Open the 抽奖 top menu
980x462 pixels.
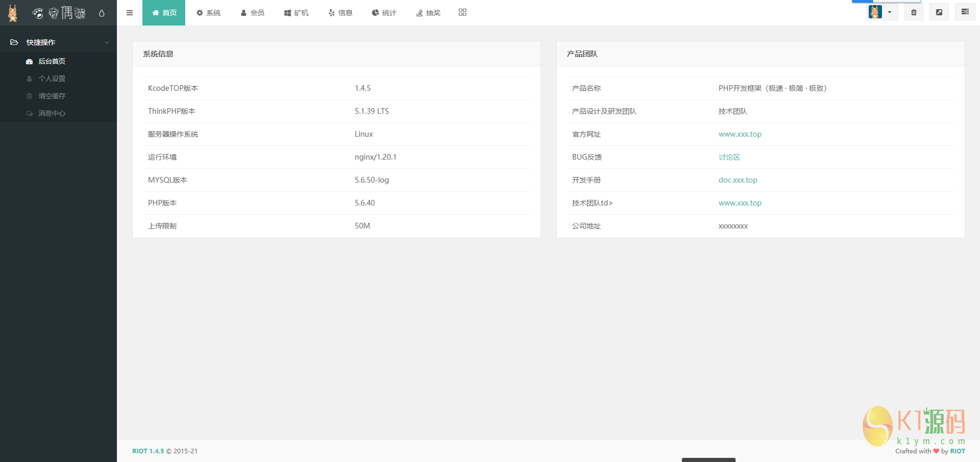(428, 13)
